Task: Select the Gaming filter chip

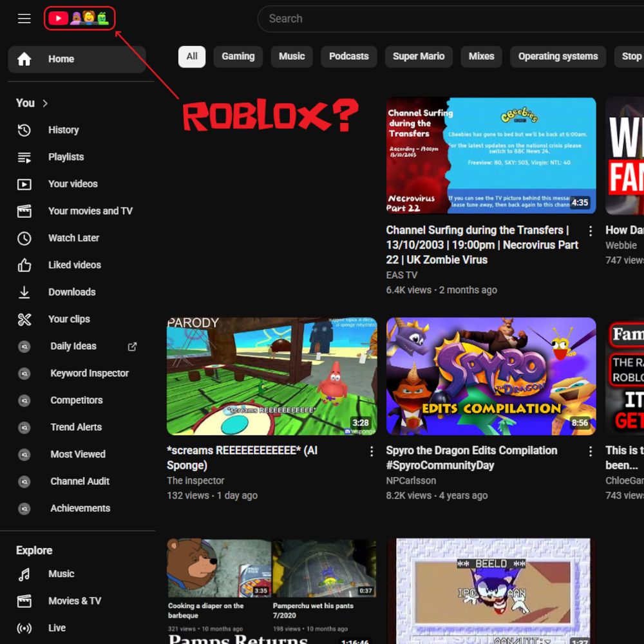Action: pyautogui.click(x=238, y=57)
